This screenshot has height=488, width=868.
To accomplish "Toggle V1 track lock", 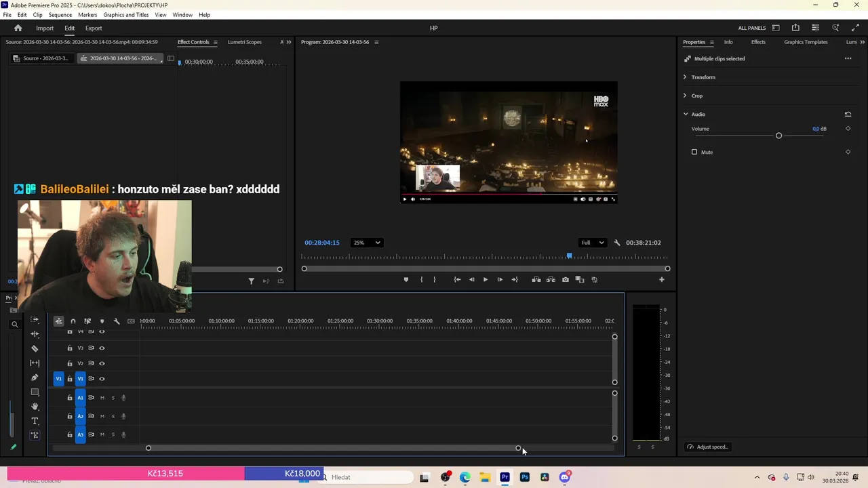I will [70, 379].
